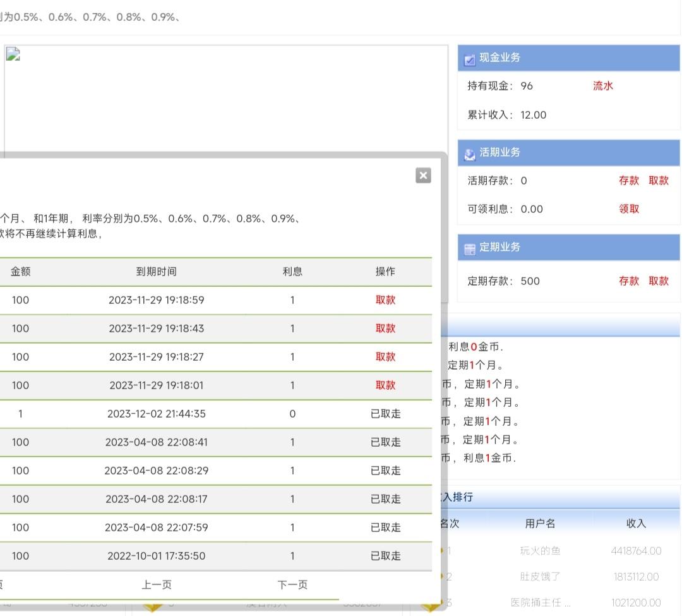682x616 pixels.
Task: Close the deposit records popup
Action: tap(423, 176)
